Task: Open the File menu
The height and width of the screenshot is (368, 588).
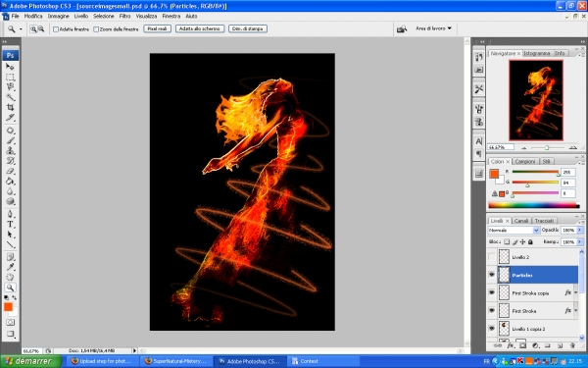Action: (15, 16)
